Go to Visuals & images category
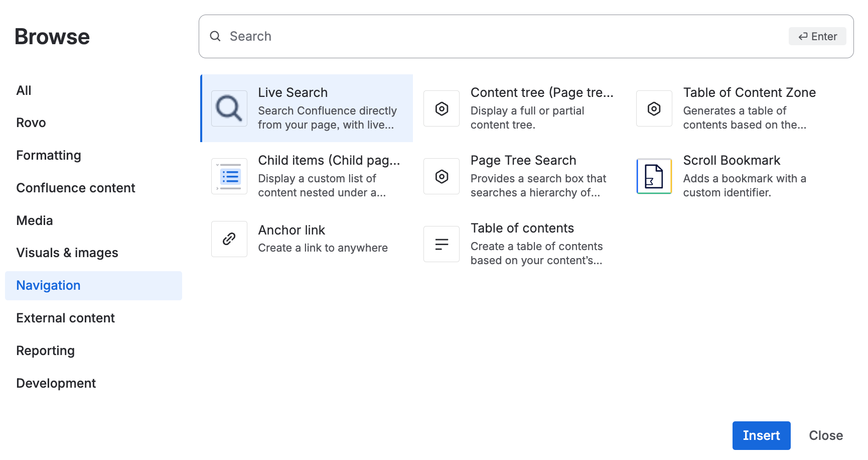Screen dimensions: 868x460 pyautogui.click(x=67, y=253)
